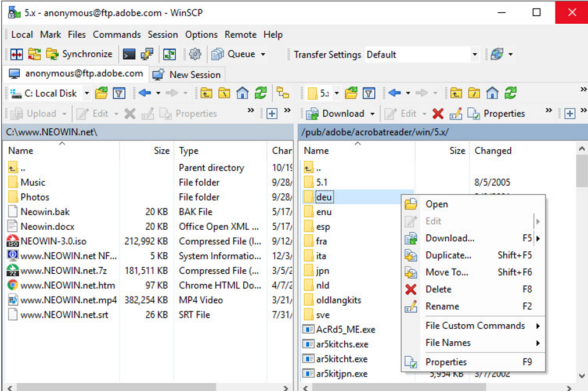The image size is (588, 391).
Task: Open the local panel directory tree icon
Action: (x=283, y=93)
